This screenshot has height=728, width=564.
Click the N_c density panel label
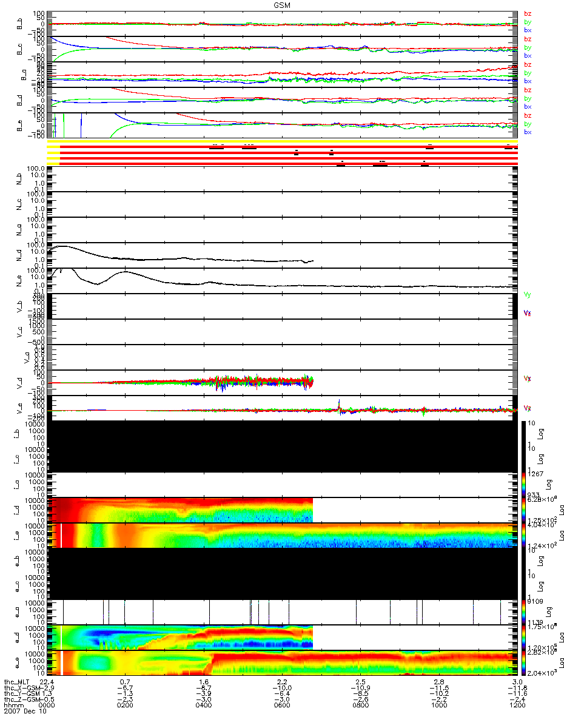19,204
